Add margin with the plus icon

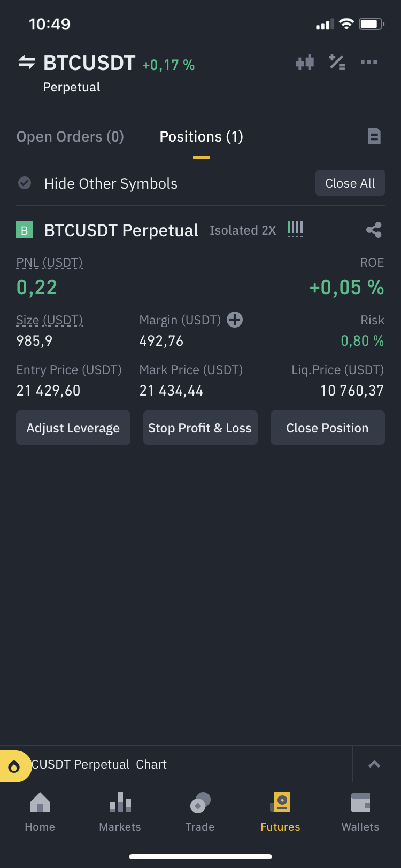(235, 320)
